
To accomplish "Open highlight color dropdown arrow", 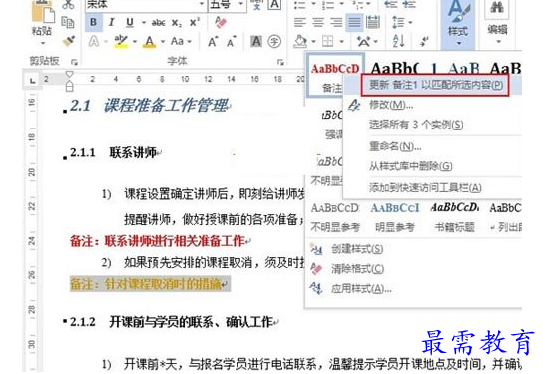I will (134, 42).
